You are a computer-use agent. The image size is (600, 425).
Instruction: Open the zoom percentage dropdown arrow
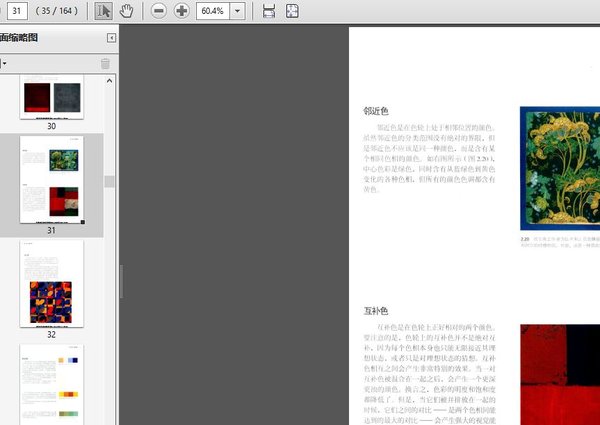coord(237,11)
